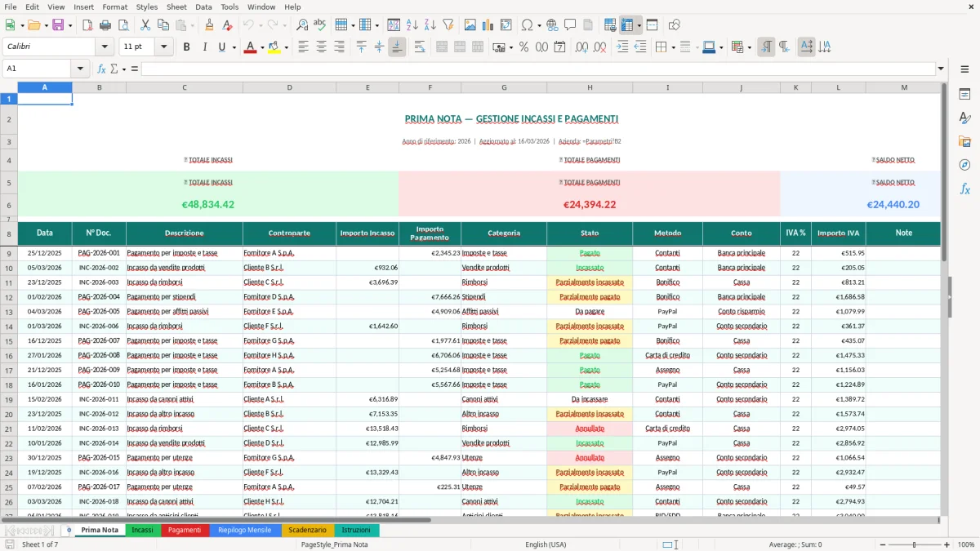The height and width of the screenshot is (551, 980).
Task: Open the Format menu
Action: point(114,7)
